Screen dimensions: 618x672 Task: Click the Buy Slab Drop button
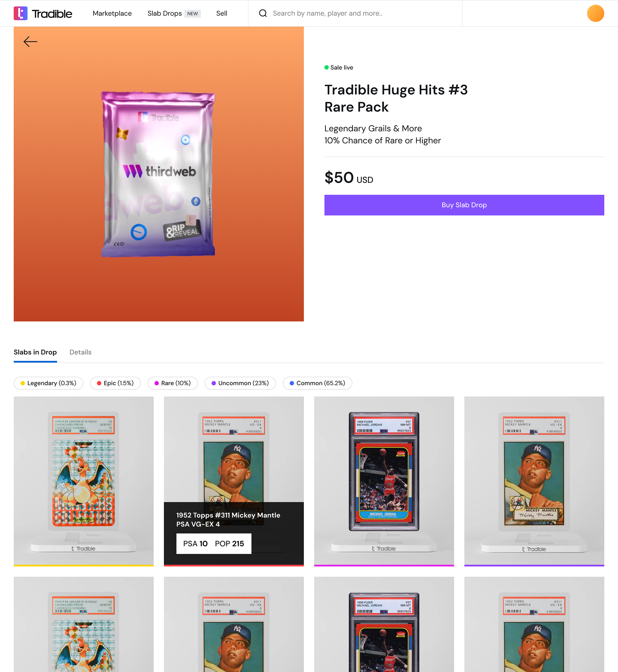click(464, 205)
